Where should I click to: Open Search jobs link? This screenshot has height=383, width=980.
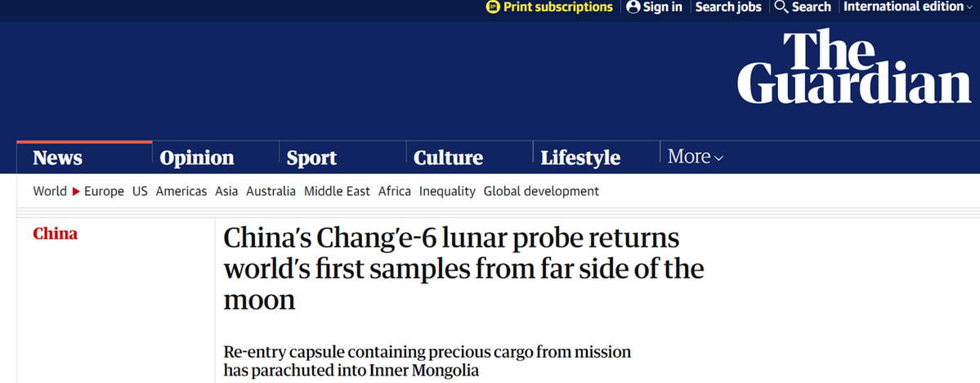tap(728, 7)
